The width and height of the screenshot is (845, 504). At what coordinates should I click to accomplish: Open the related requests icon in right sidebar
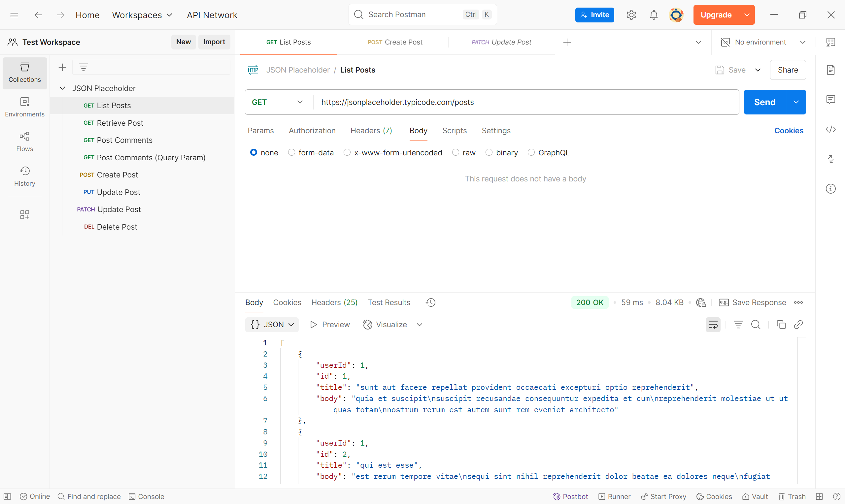831,159
